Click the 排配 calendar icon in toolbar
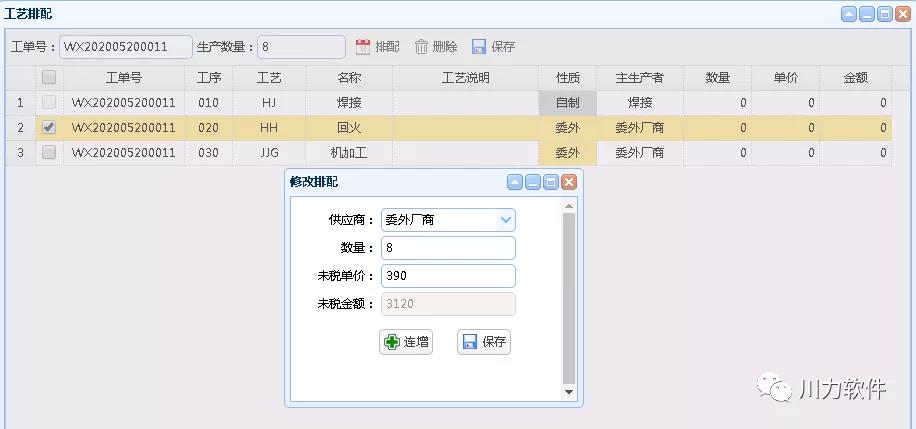Image resolution: width=916 pixels, height=429 pixels. pos(363,47)
